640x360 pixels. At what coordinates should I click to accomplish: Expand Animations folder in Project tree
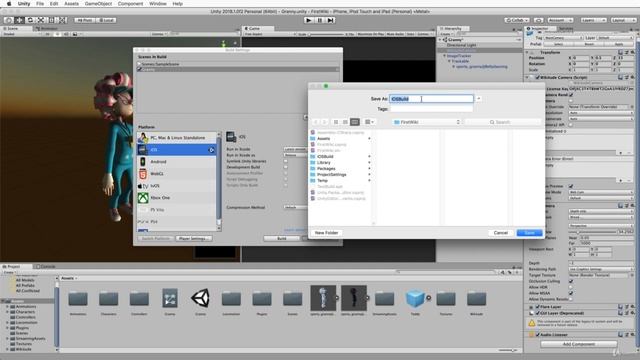(7, 307)
